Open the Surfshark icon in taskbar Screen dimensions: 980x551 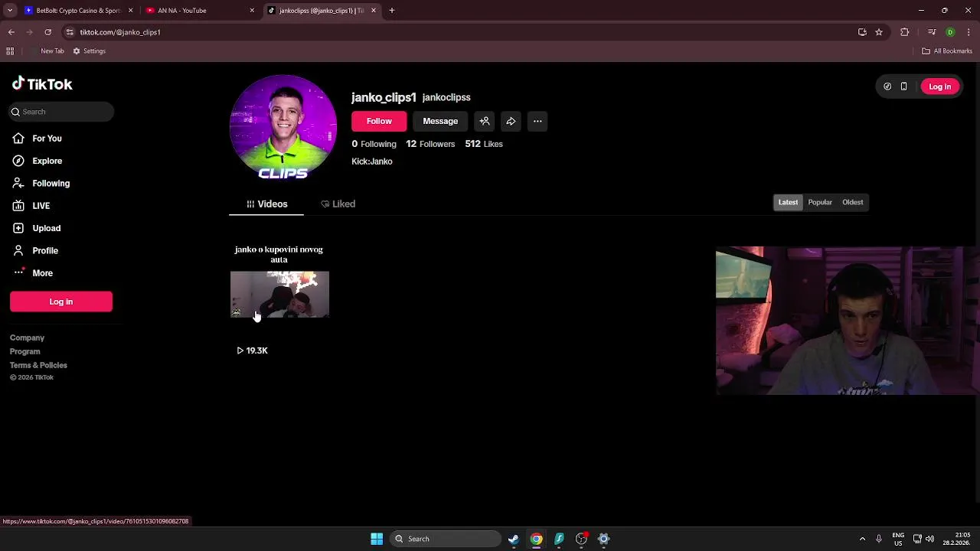[x=559, y=539]
